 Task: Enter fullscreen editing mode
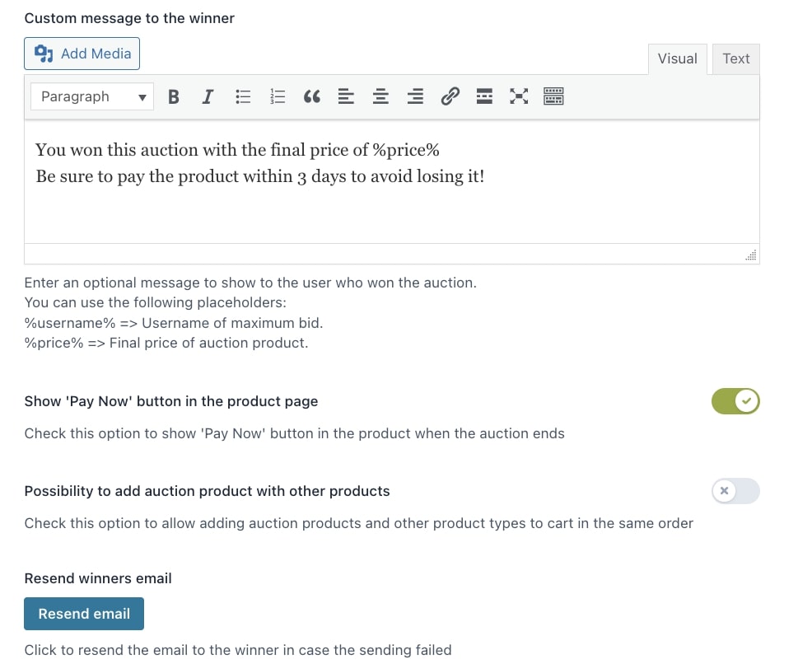(x=519, y=96)
